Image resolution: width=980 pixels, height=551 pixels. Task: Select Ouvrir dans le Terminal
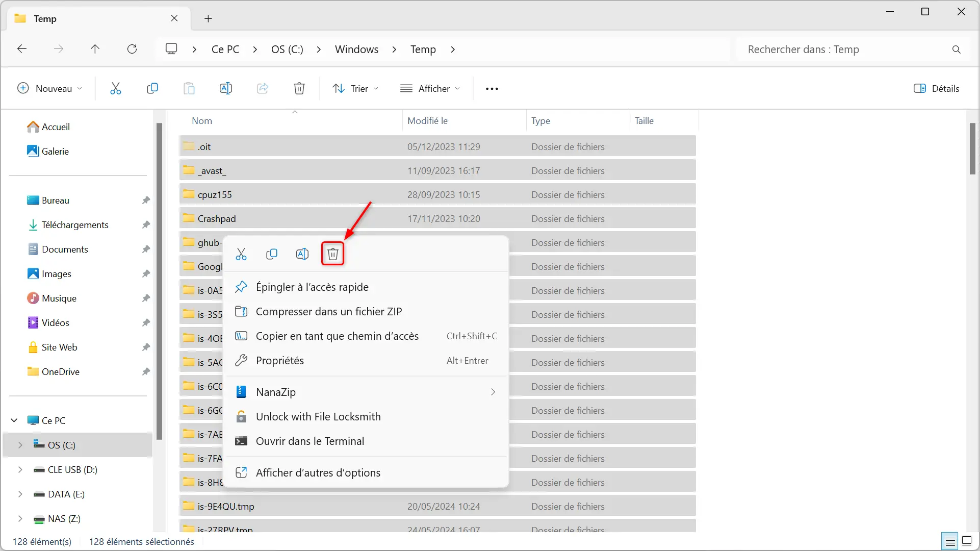coord(367,441)
